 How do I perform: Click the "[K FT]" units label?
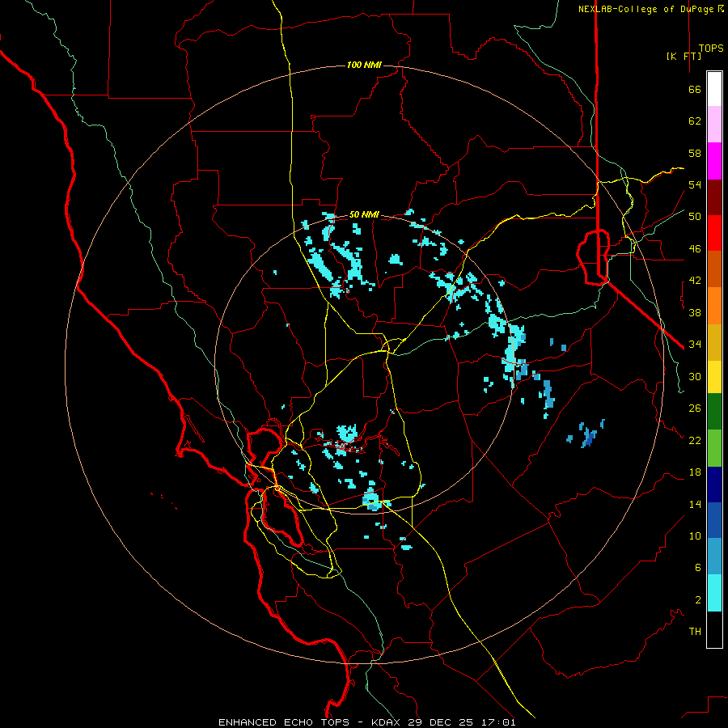coord(684,56)
